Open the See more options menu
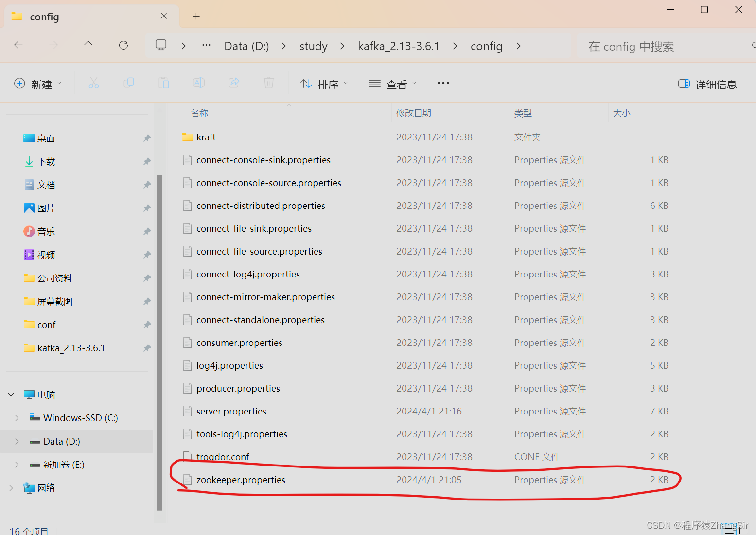 click(x=443, y=83)
